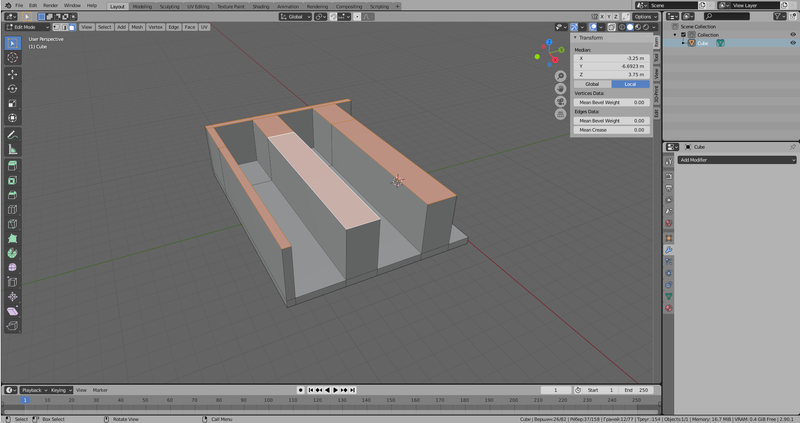Select the Move tool in toolbar
The image size is (800, 423).
tap(12, 74)
